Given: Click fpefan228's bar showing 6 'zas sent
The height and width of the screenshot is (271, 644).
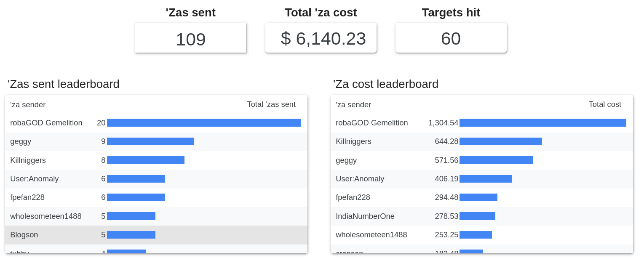Looking at the screenshot, I should pyautogui.click(x=136, y=197).
